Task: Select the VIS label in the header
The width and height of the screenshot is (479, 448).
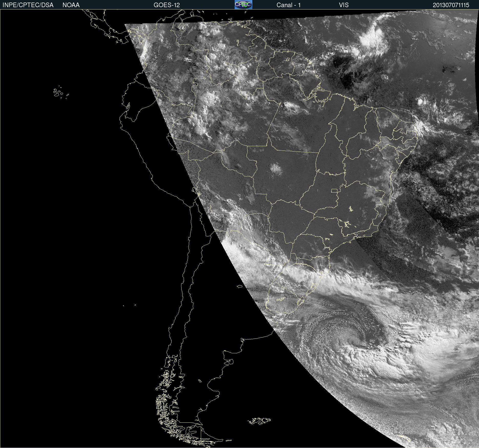Action: [344, 5]
